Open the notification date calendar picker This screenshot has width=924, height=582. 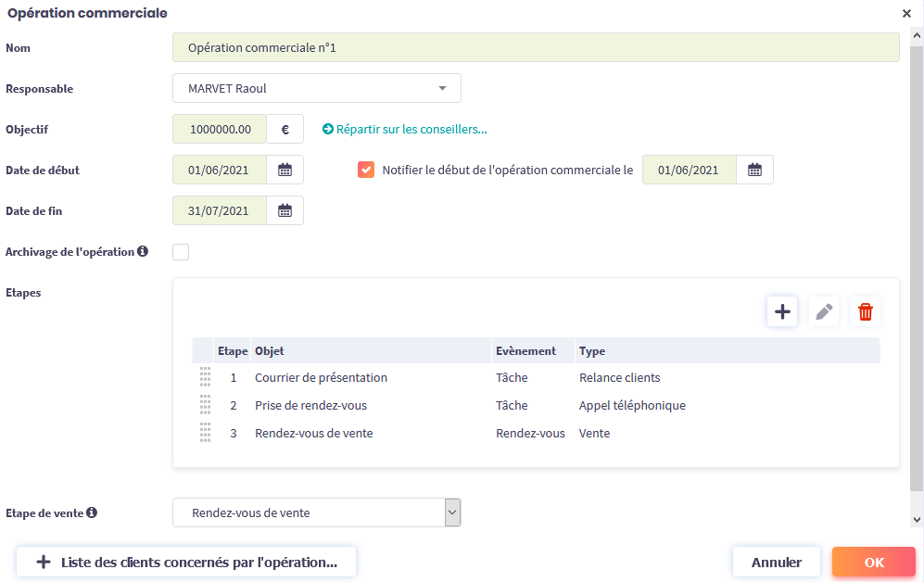tap(754, 170)
